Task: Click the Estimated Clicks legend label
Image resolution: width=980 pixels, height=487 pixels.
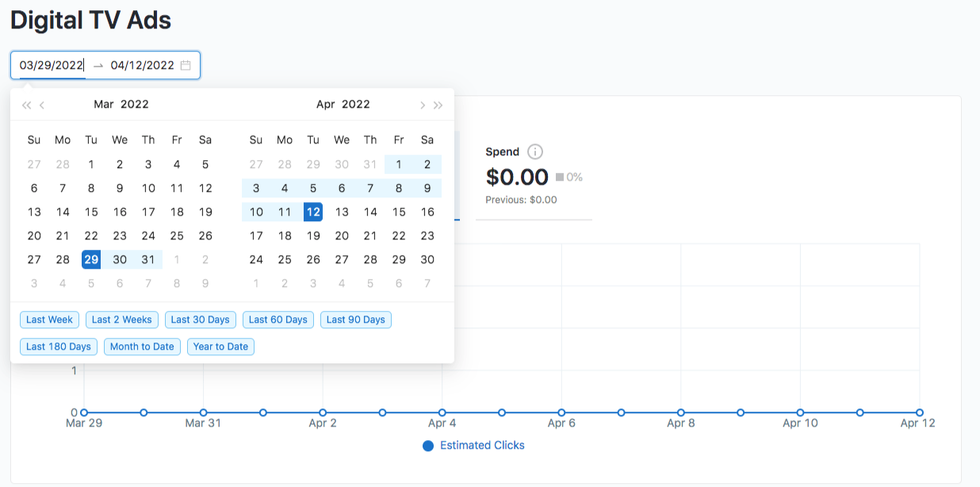Action: pyautogui.click(x=482, y=446)
